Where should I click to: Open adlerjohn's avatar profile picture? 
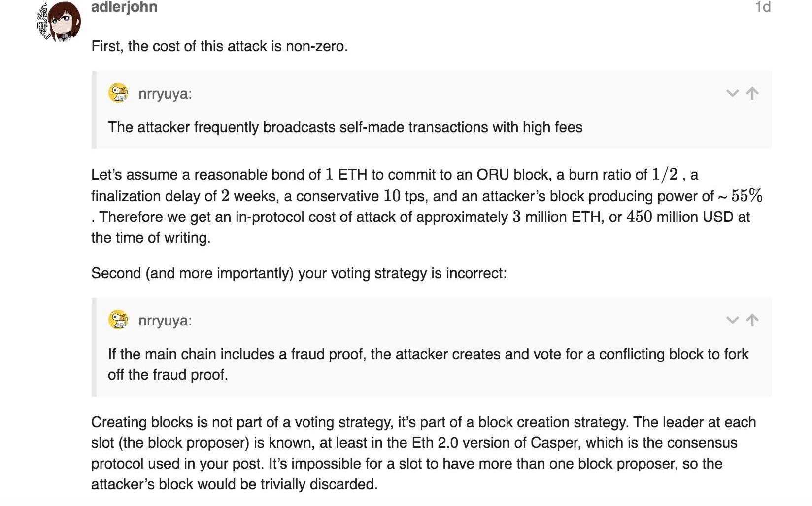click(x=60, y=22)
